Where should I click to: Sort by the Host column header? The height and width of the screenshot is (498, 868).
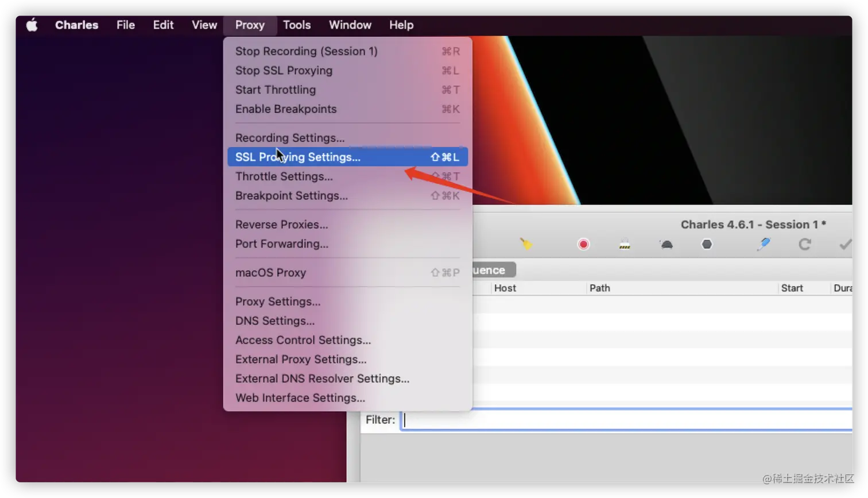pyautogui.click(x=538, y=288)
